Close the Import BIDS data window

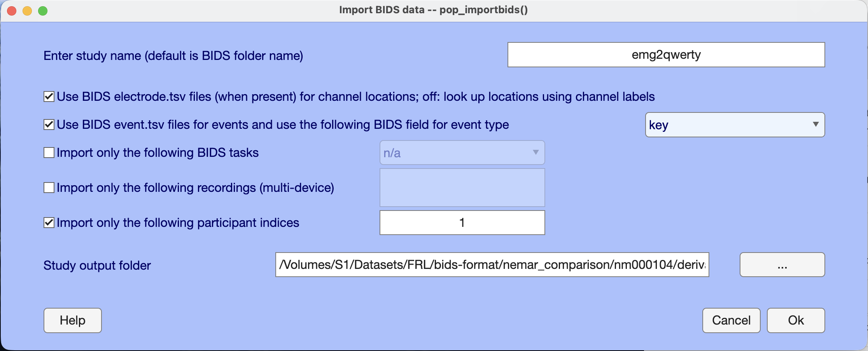pos(12,11)
